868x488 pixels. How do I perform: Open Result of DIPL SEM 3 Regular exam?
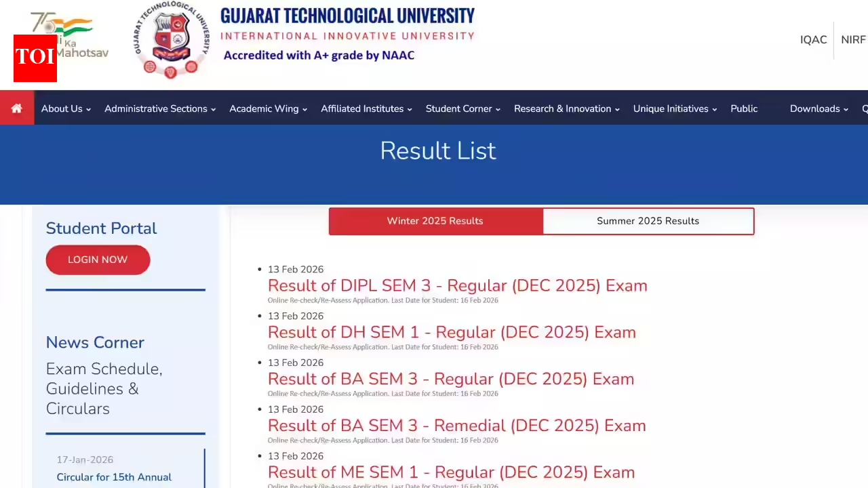pos(457,285)
